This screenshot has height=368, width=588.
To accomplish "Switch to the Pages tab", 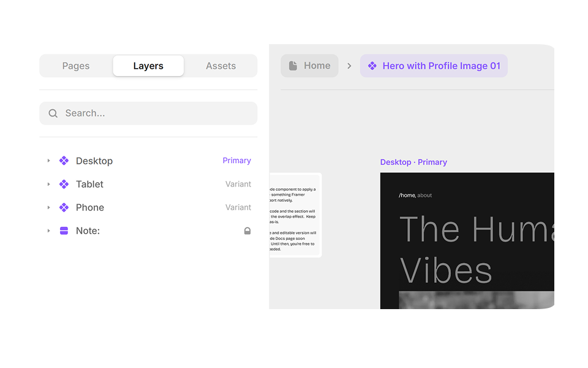I will [x=76, y=66].
